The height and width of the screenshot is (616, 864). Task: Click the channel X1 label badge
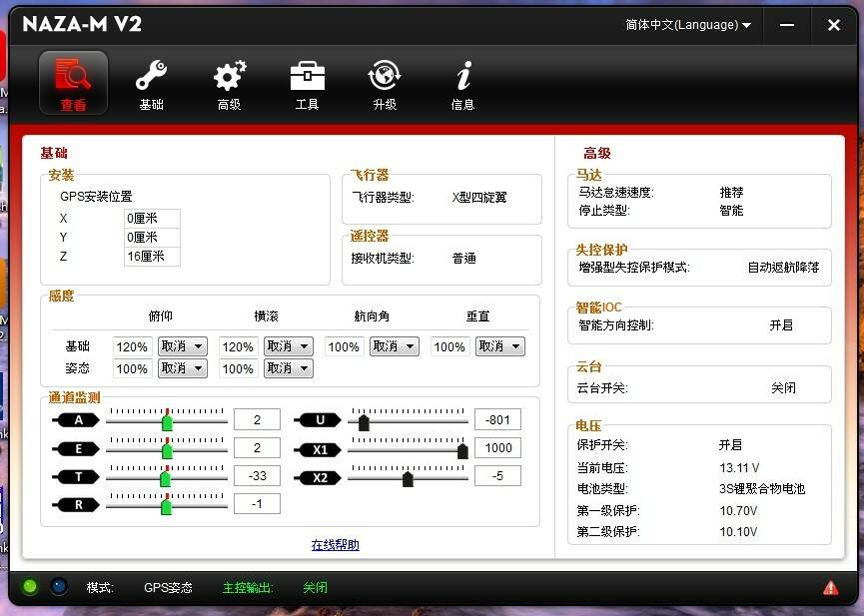[318, 449]
